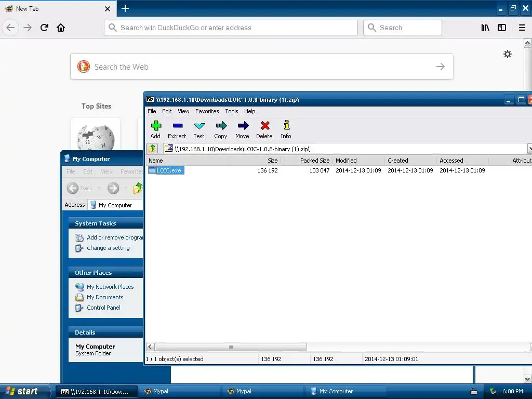The image size is (532, 399).
Task: Click the Add button in 7-Zip toolbar
Action: pyautogui.click(x=155, y=129)
